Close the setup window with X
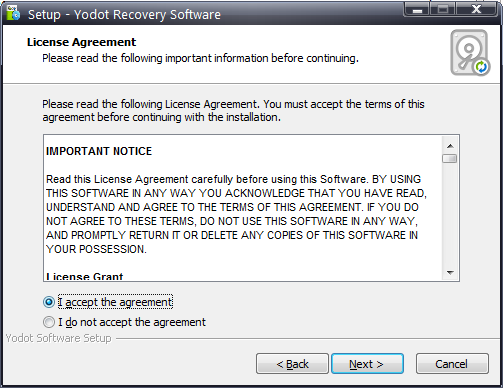 click(477, 9)
